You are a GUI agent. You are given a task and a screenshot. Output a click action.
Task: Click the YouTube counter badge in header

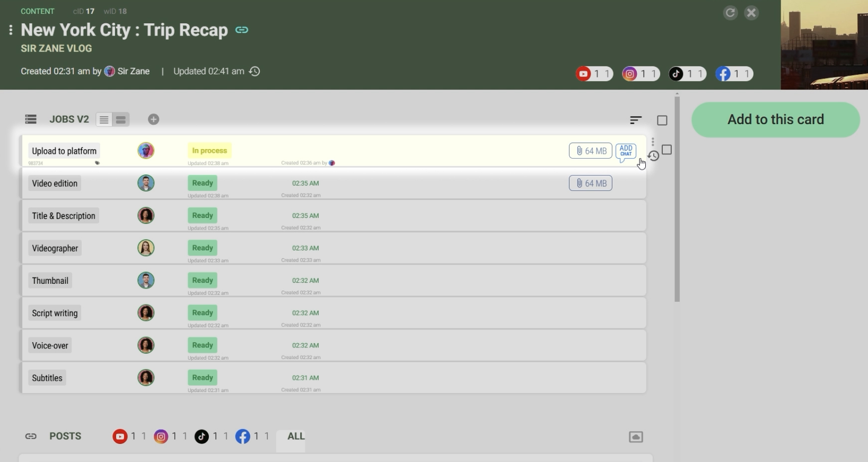pos(594,74)
